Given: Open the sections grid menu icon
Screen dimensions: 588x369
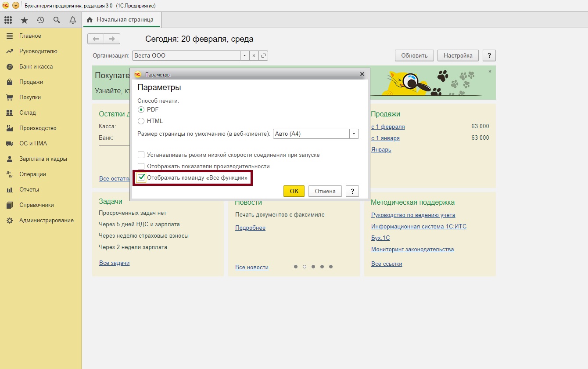Looking at the screenshot, I should [8, 20].
